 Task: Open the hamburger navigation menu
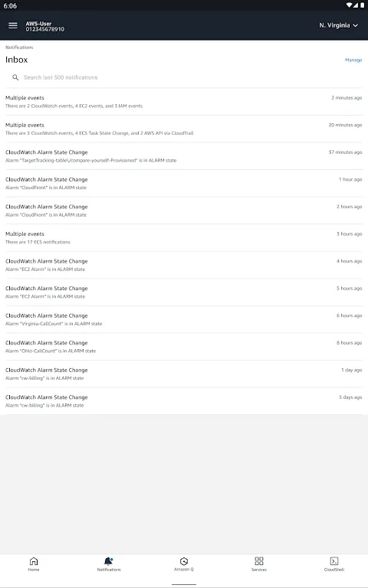point(13,25)
